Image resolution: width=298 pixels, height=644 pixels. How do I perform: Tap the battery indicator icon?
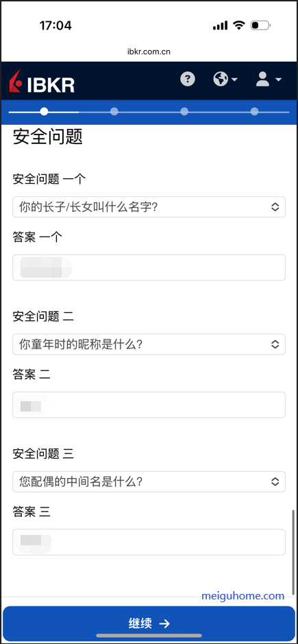click(260, 25)
